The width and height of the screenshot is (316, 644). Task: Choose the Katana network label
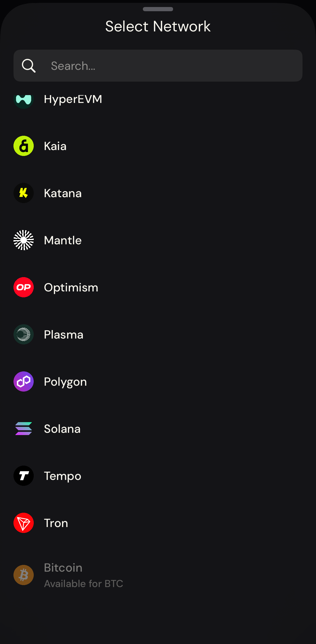tap(63, 193)
